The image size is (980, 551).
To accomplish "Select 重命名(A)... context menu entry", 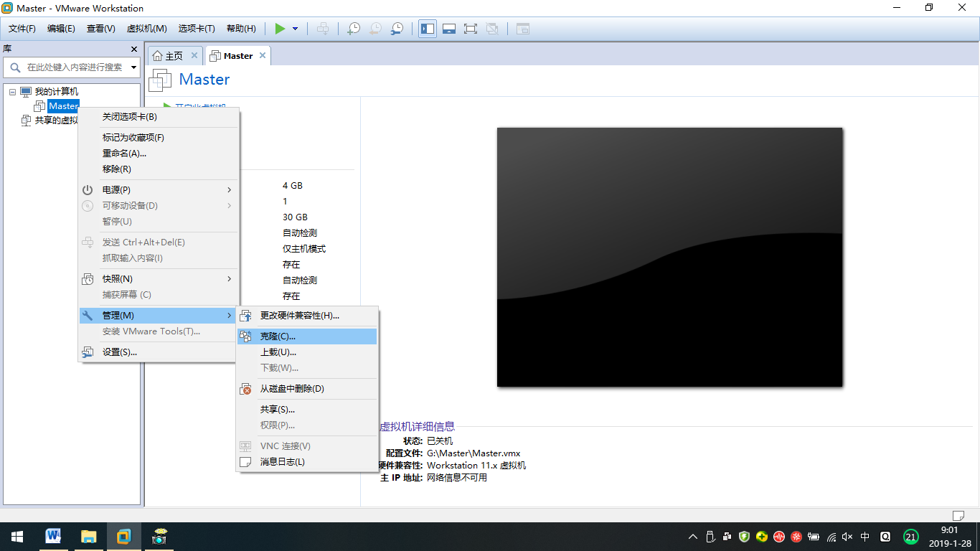I will pos(159,154).
